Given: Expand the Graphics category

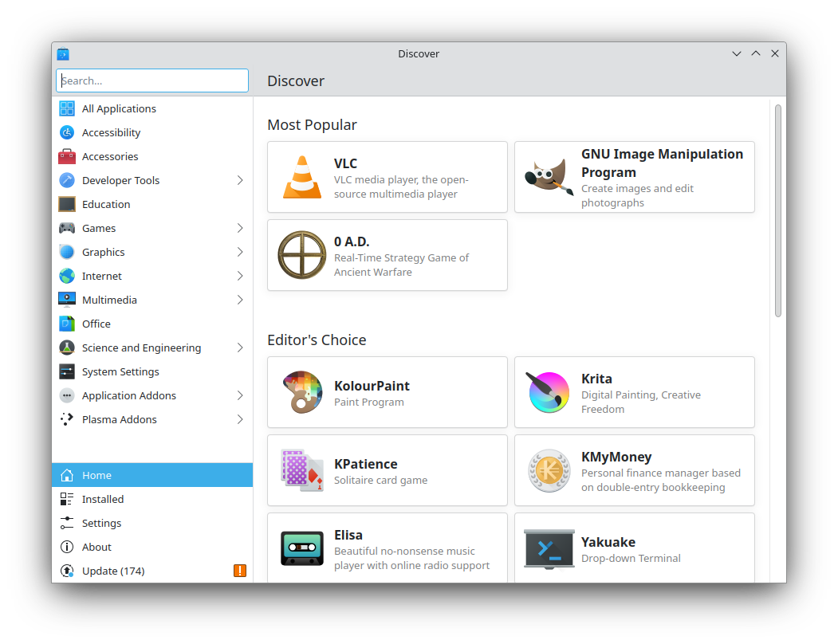Looking at the screenshot, I should click(240, 252).
